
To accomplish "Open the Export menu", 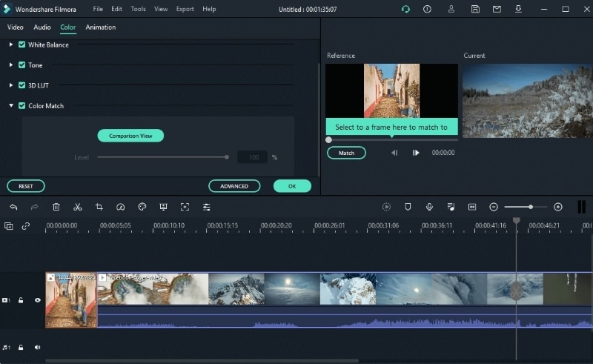I will point(185,9).
